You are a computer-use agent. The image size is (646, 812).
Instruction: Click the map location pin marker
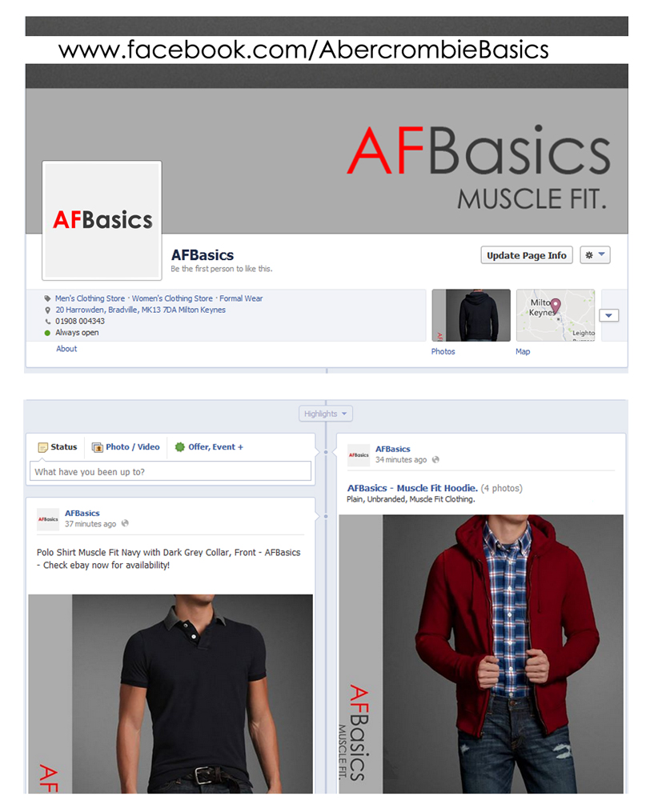click(556, 306)
